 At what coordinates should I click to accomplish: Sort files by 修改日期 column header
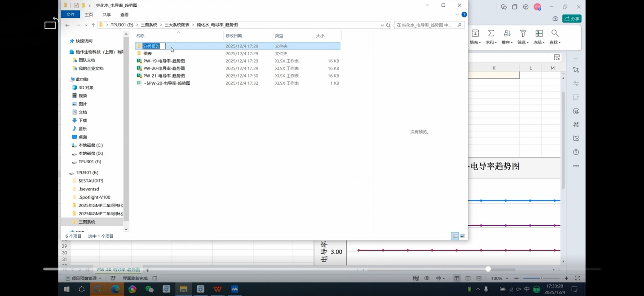234,36
